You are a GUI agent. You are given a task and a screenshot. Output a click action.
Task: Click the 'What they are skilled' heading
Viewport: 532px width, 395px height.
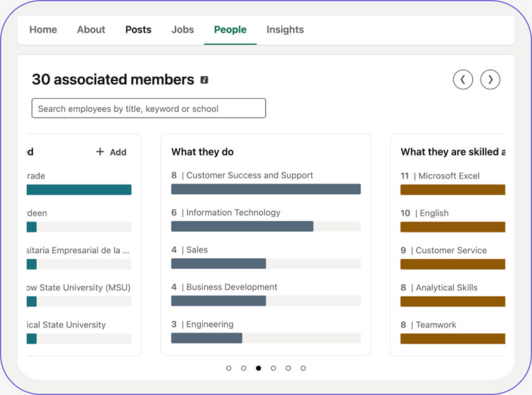pos(453,152)
